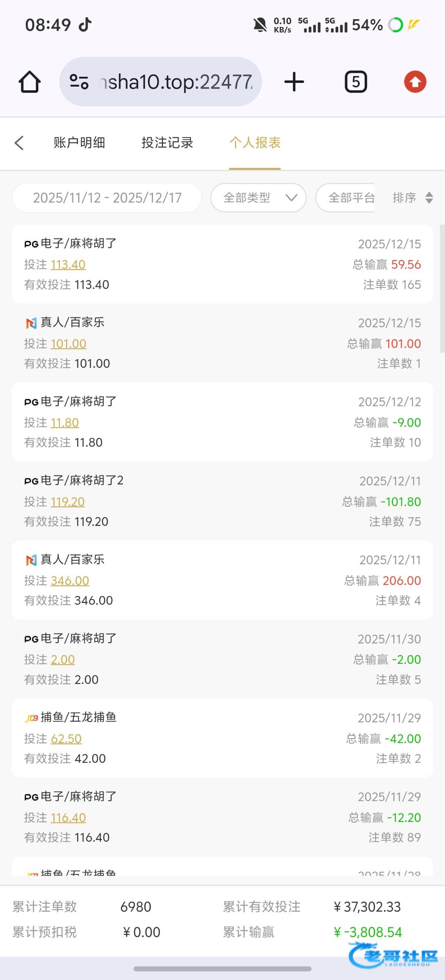Open the 346.00 bet amount link
445x980 pixels.
coord(70,581)
